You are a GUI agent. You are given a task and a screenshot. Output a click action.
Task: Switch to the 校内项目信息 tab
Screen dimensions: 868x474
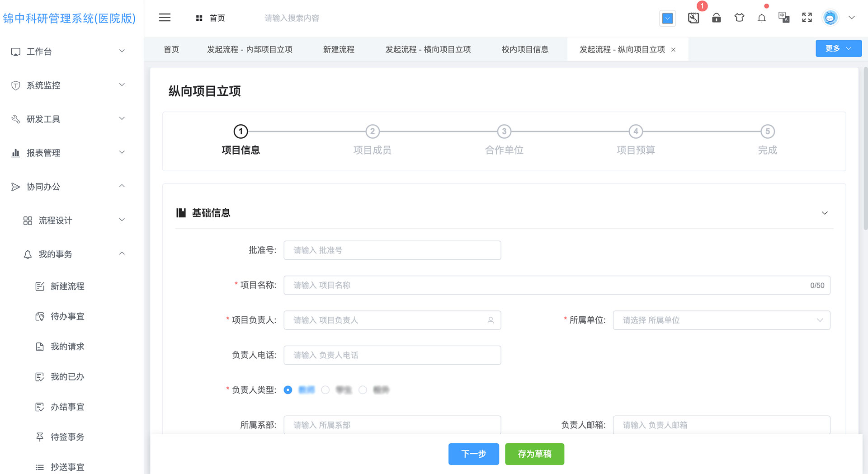pyautogui.click(x=525, y=50)
